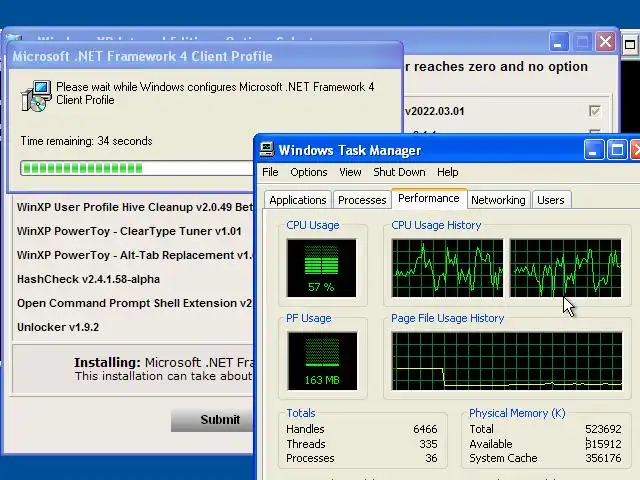
Task: Click the window control at the screen's right edge
Action: point(630,44)
